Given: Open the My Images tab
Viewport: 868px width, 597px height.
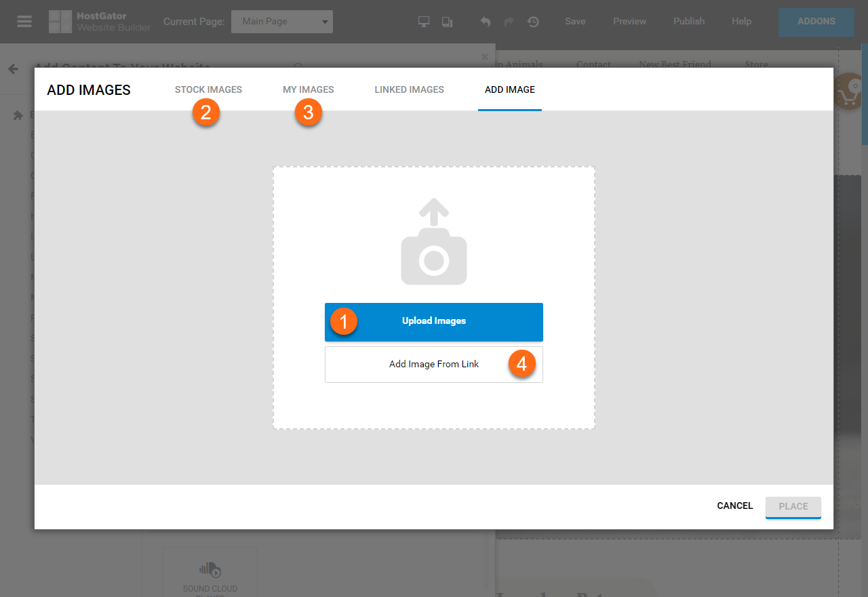Looking at the screenshot, I should click(x=309, y=89).
